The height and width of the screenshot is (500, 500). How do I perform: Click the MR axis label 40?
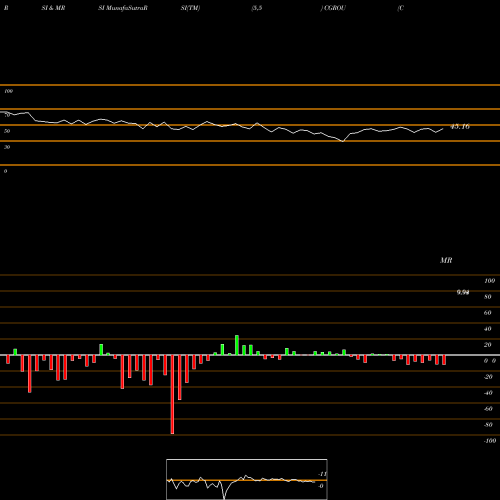pos(488,329)
